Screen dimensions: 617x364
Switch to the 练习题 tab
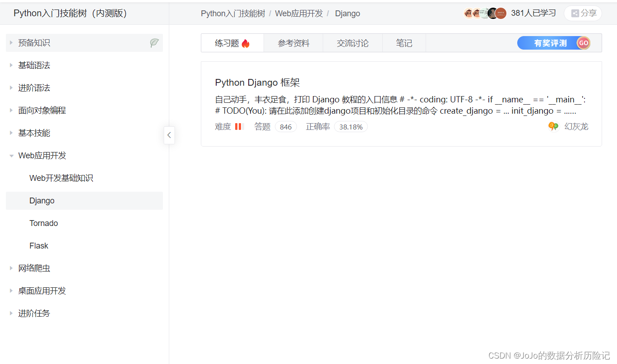232,43
